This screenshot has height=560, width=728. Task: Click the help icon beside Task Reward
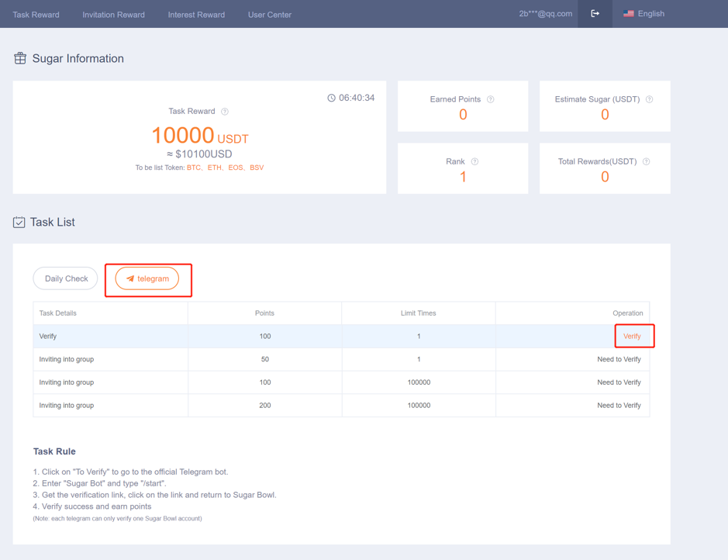[225, 112]
